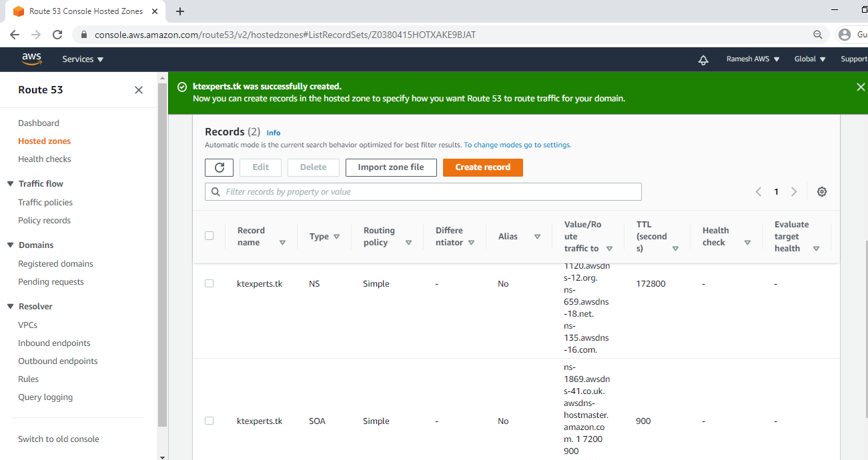Image resolution: width=868 pixels, height=460 pixels.
Task: Collapse the Resolver section
Action: pyautogui.click(x=11, y=307)
